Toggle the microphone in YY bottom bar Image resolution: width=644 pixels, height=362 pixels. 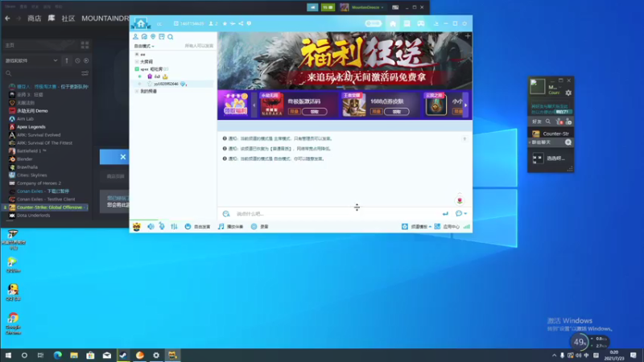click(x=162, y=227)
